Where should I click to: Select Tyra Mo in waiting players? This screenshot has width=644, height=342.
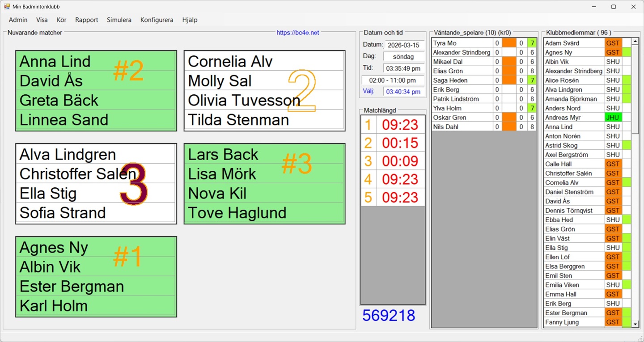[462, 43]
